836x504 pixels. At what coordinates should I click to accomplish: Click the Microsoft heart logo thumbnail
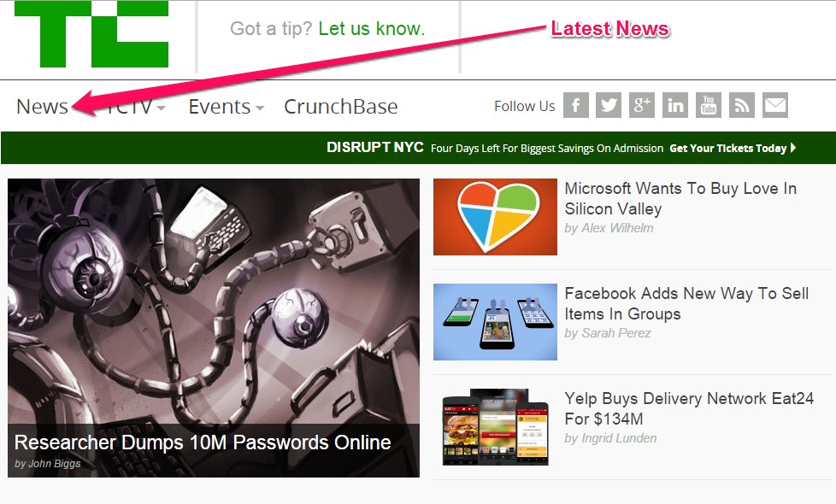click(495, 217)
